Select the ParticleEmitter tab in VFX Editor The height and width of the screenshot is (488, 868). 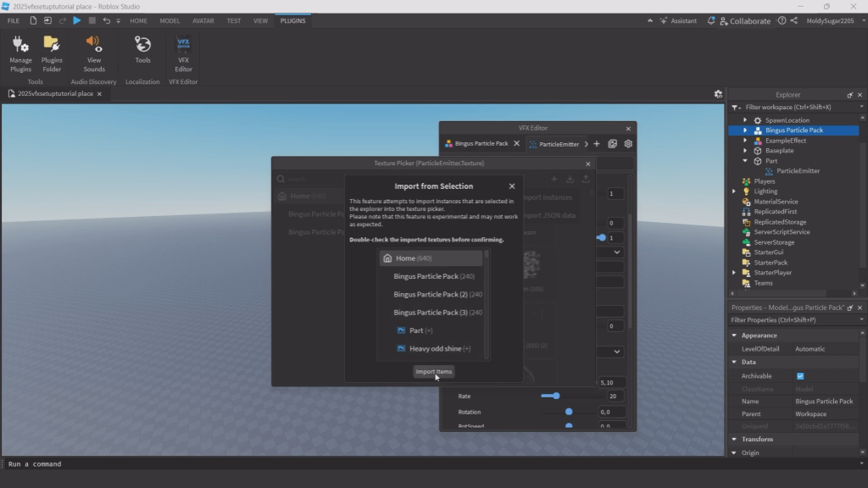tap(554, 144)
